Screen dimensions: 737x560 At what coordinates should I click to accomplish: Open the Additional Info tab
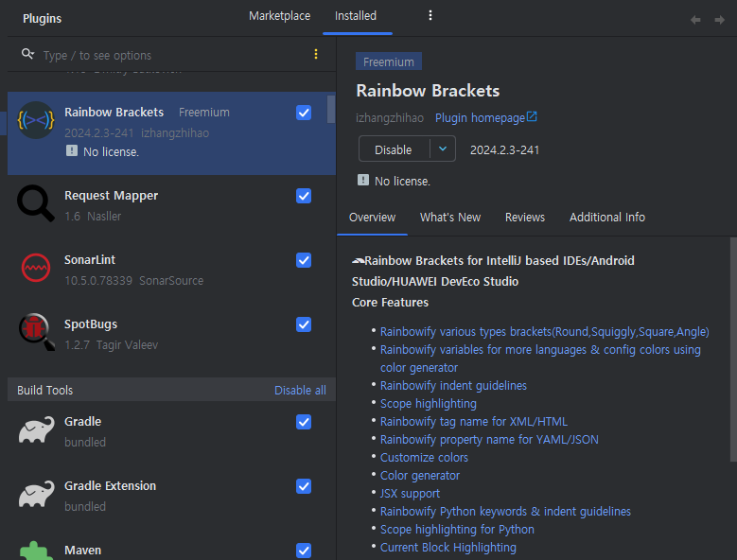point(606,217)
